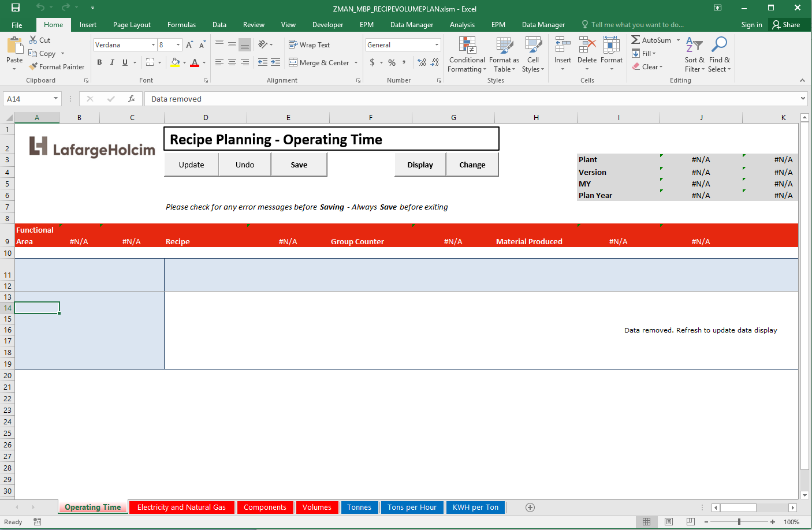Click the Paste clipboard icon
Viewport: 812px width, 530px height.
point(14,45)
